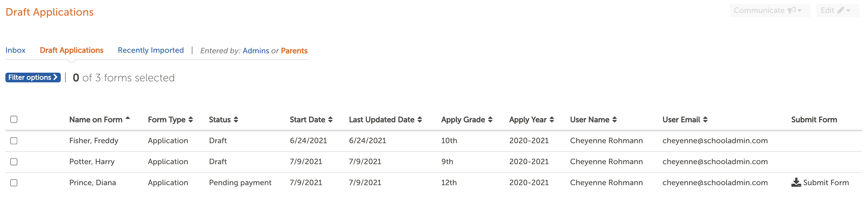The image size is (868, 197).
Task: Click the Parents link in Entered by
Action: pyautogui.click(x=294, y=51)
